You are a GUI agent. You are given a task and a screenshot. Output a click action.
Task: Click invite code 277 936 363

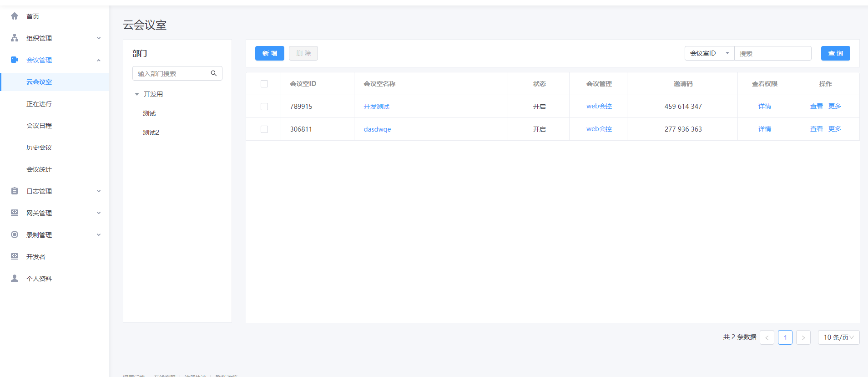pos(683,129)
